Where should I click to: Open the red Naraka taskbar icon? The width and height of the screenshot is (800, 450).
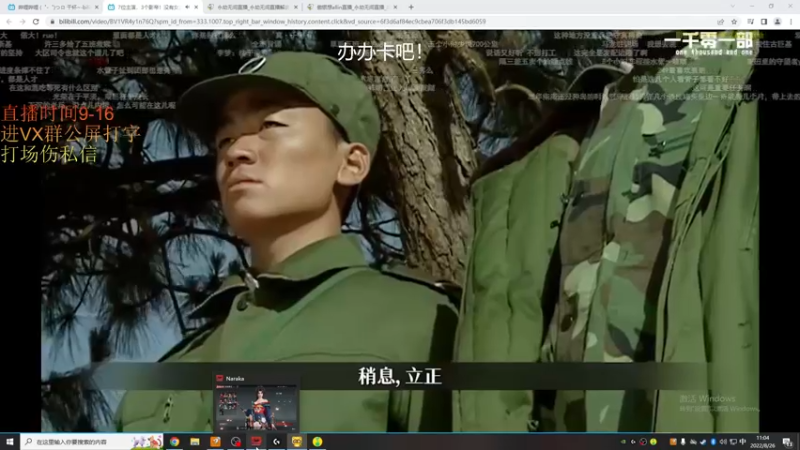(x=256, y=441)
